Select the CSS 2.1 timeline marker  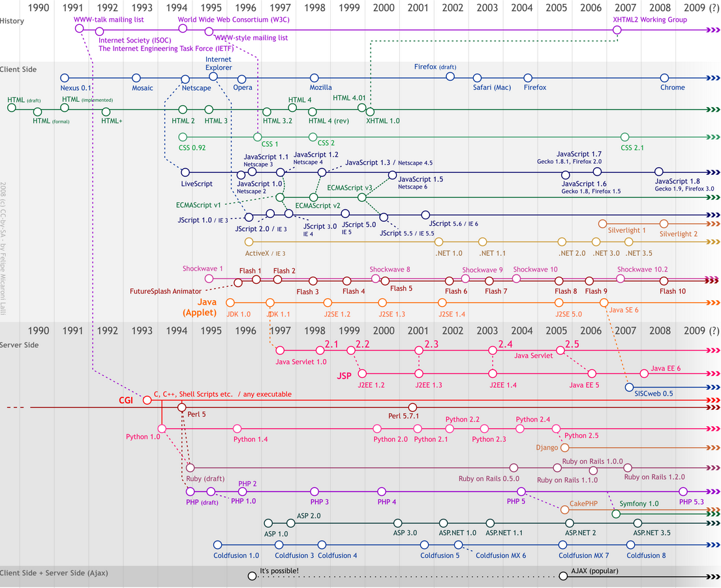624,137
